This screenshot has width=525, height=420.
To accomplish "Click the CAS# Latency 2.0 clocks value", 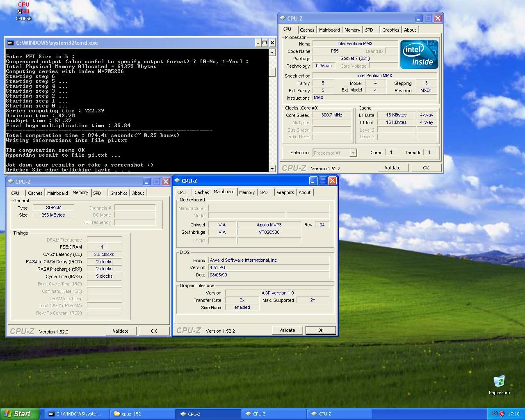I will click(104, 254).
